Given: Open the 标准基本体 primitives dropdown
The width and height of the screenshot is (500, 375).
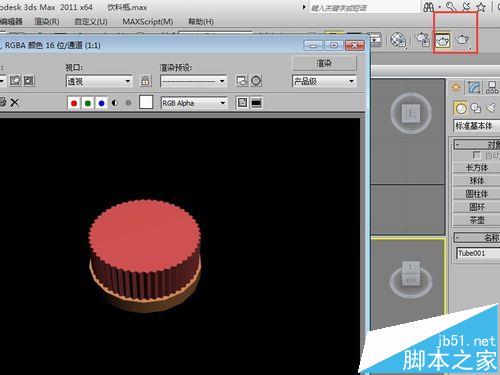Looking at the screenshot, I should click(x=477, y=126).
